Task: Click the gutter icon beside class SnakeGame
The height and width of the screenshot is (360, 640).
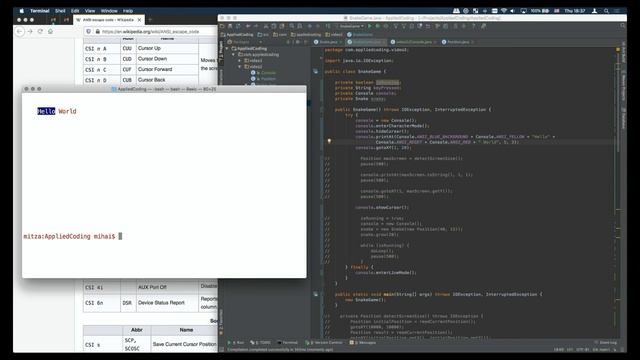Action: click(x=316, y=71)
